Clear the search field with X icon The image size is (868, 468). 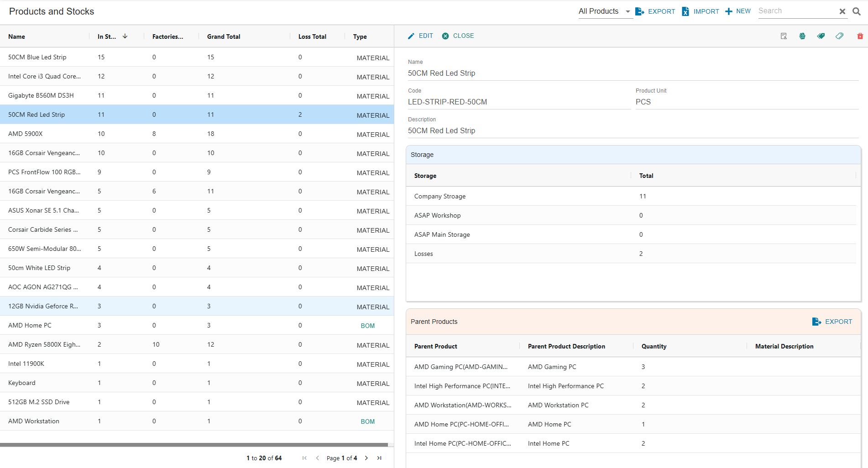pos(842,11)
